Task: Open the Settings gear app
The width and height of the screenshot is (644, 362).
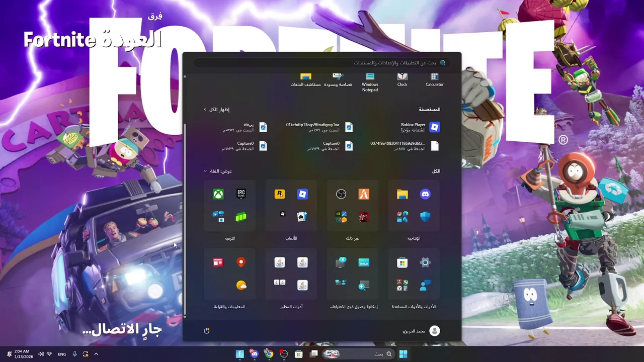Action: tap(425, 262)
